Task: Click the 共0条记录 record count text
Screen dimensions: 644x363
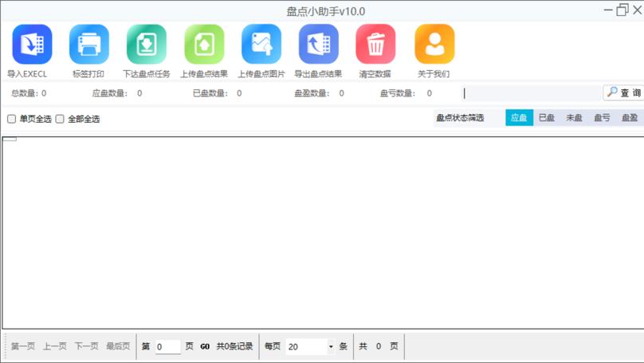Action: [234, 346]
